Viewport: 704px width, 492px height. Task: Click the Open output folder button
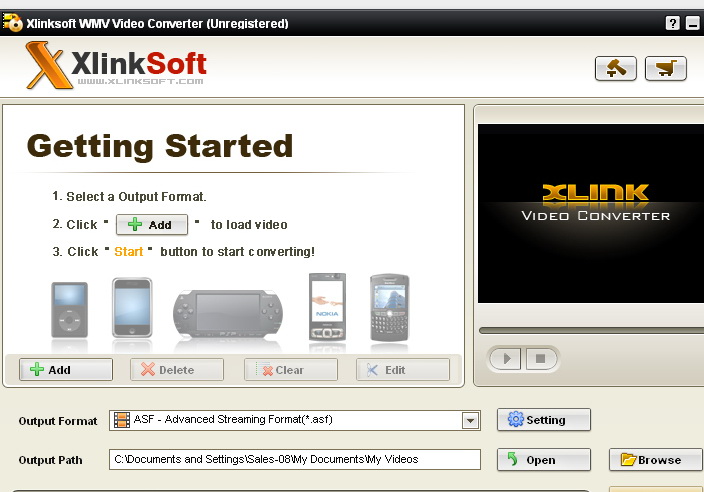pyautogui.click(x=544, y=460)
